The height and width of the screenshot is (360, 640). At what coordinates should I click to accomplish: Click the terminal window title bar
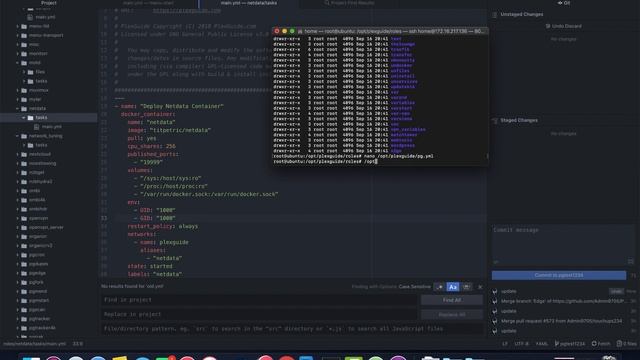[380, 31]
